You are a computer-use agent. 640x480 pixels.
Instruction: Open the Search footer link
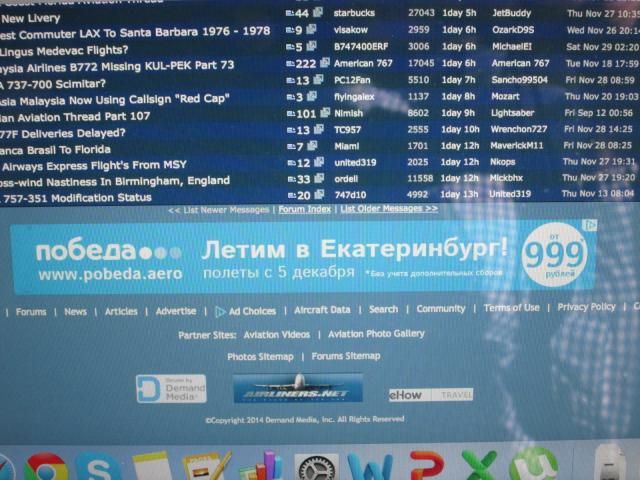(383, 309)
